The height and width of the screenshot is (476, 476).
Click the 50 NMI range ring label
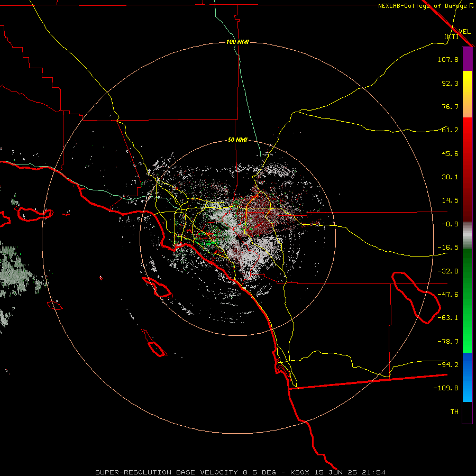tap(237, 140)
